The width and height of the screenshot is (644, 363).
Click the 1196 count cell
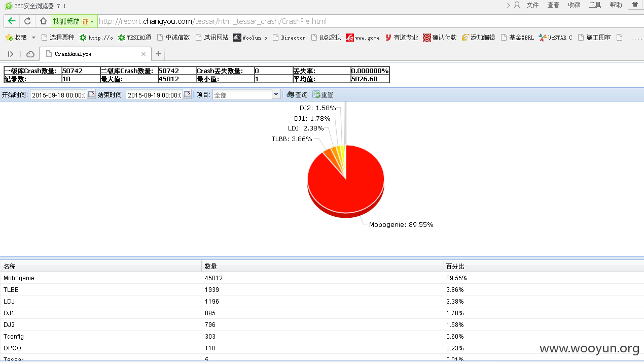(x=212, y=302)
